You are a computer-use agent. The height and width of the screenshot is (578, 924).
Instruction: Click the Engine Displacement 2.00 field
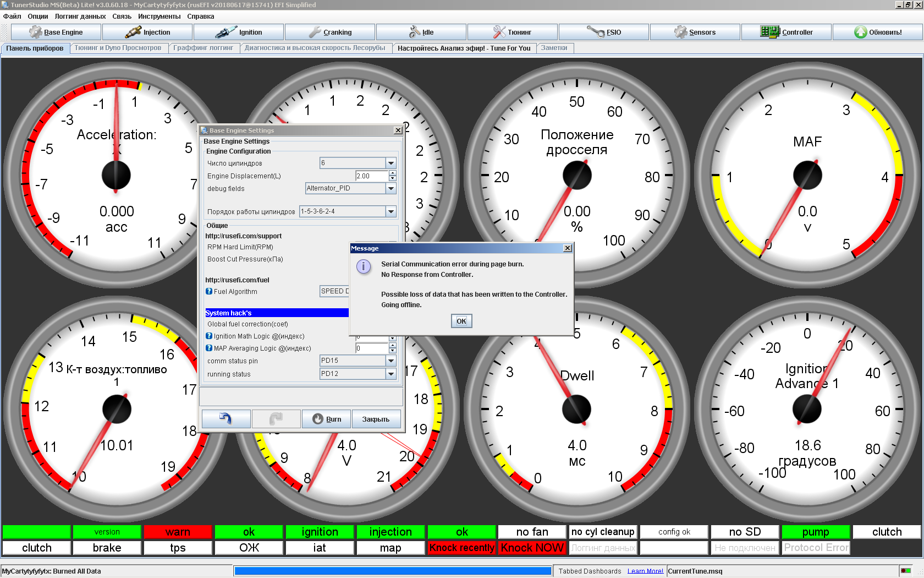point(372,176)
